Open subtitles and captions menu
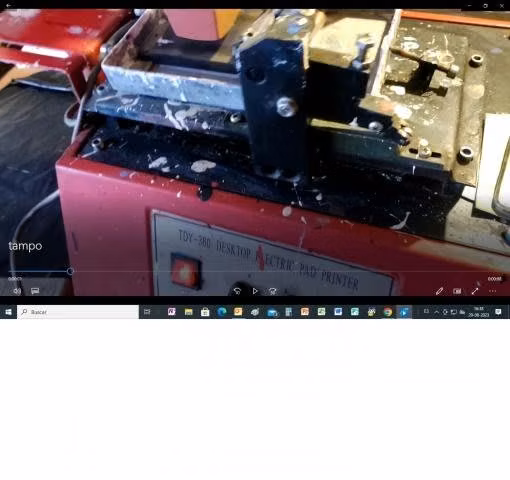 tap(35, 291)
